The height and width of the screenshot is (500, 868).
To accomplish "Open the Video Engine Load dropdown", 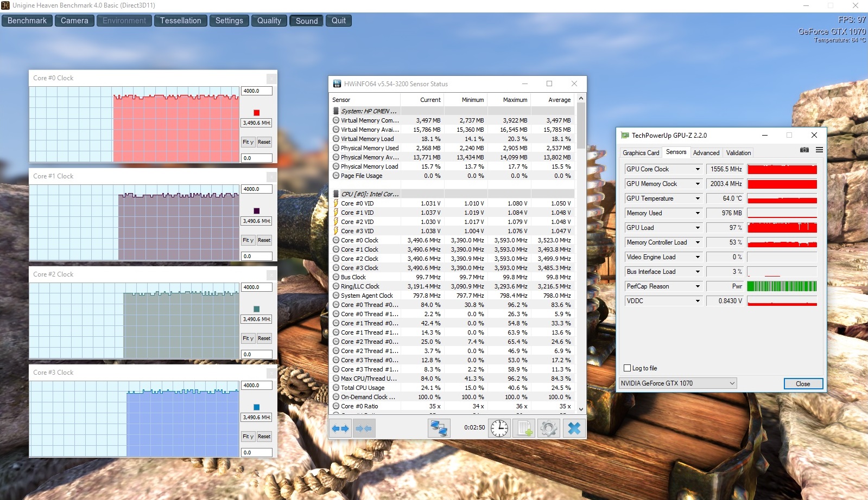I will tap(698, 257).
